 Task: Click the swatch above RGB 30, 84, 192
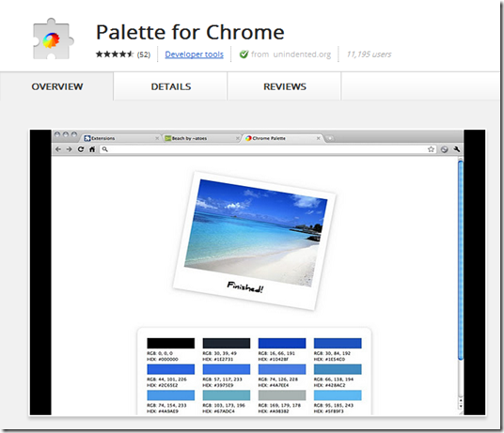click(338, 343)
